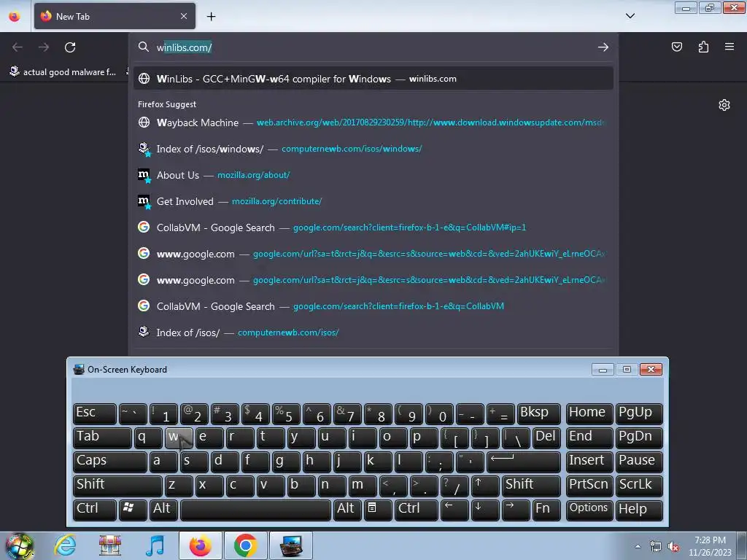This screenshot has width=747, height=560.
Task: Click the Enter key on On-Screen Keyboard
Action: click(524, 461)
